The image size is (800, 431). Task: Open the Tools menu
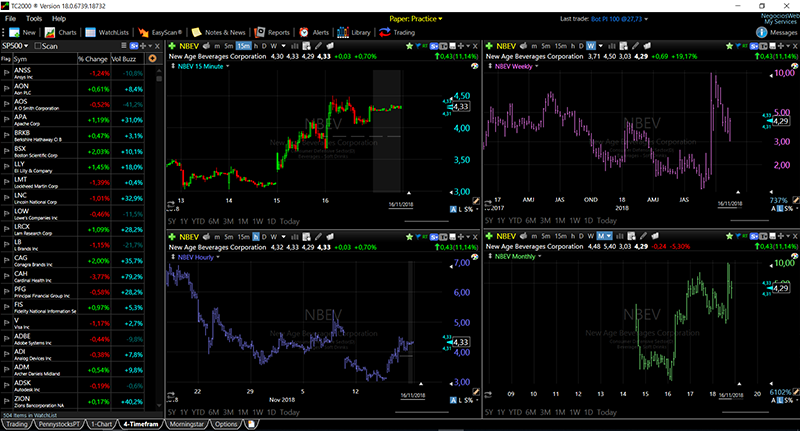pyautogui.click(x=34, y=19)
